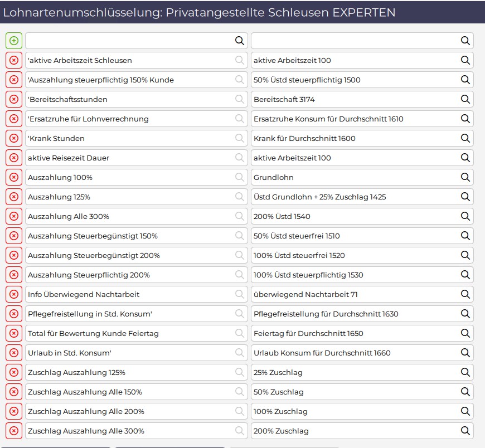This screenshot has width=485, height=448.
Task: Search target for '100% Üstd steuerfrei 1520'
Action: point(465,255)
